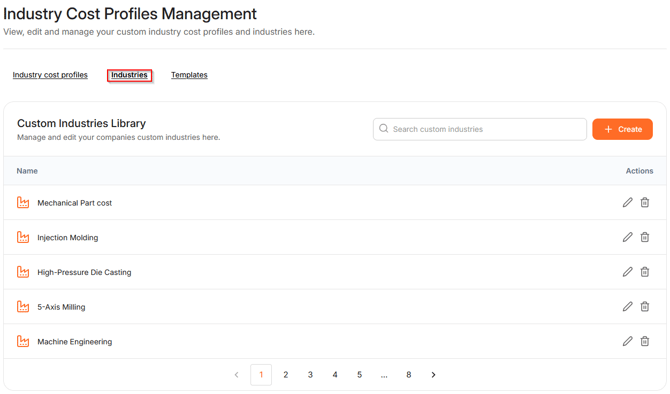This screenshot has width=670, height=394.
Task: Delete the High-Pressure Die Casting industry
Action: coord(645,272)
